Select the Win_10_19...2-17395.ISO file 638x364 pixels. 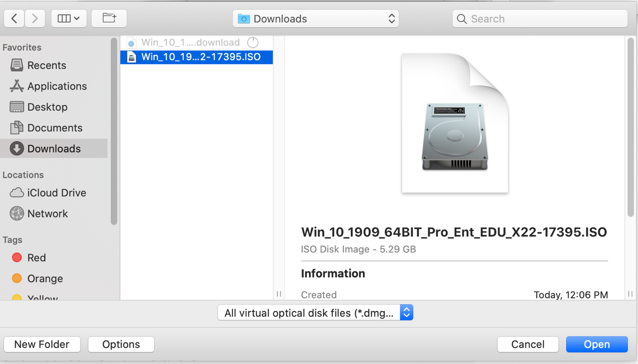tap(197, 57)
